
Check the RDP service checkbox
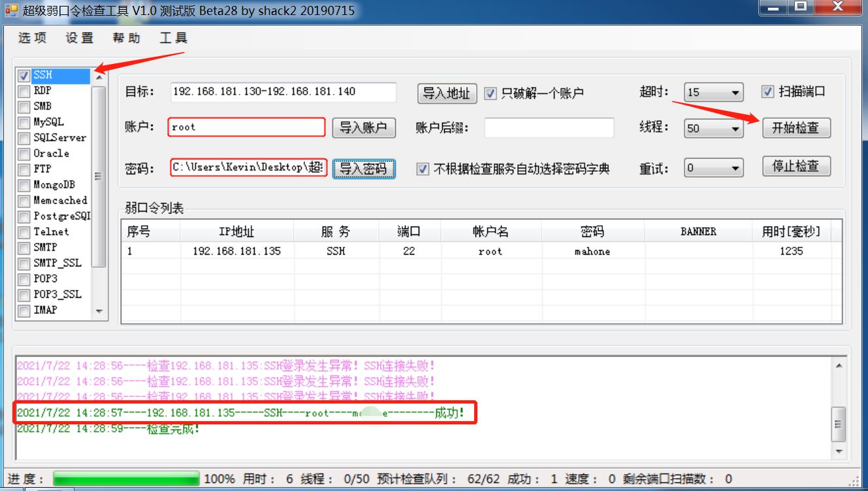(x=24, y=91)
